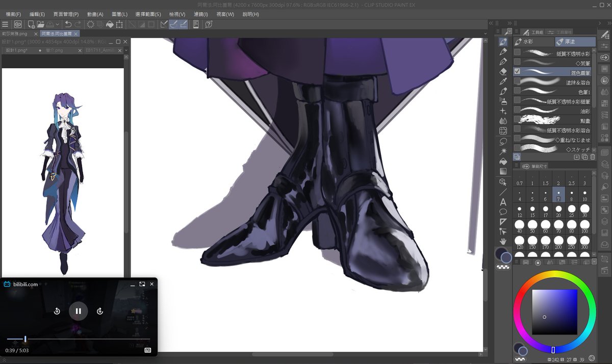The width and height of the screenshot is (612, 364).
Task: Open the 編輯(E) menu
Action: (37, 14)
